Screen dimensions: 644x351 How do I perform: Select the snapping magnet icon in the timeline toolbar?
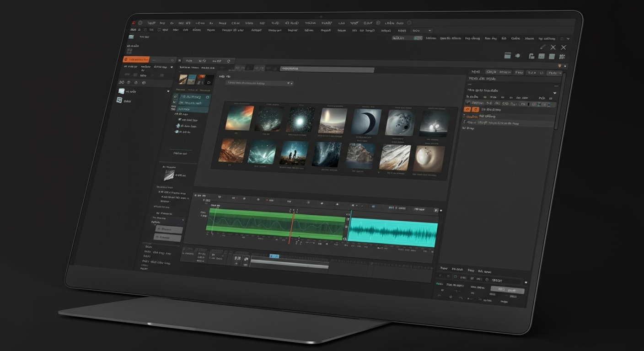309,202
